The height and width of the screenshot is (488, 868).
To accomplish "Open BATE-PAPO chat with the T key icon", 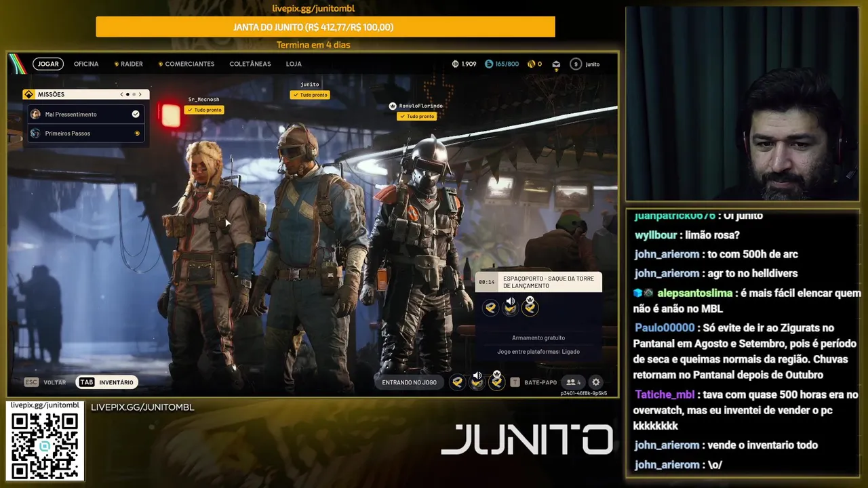I will coord(534,382).
